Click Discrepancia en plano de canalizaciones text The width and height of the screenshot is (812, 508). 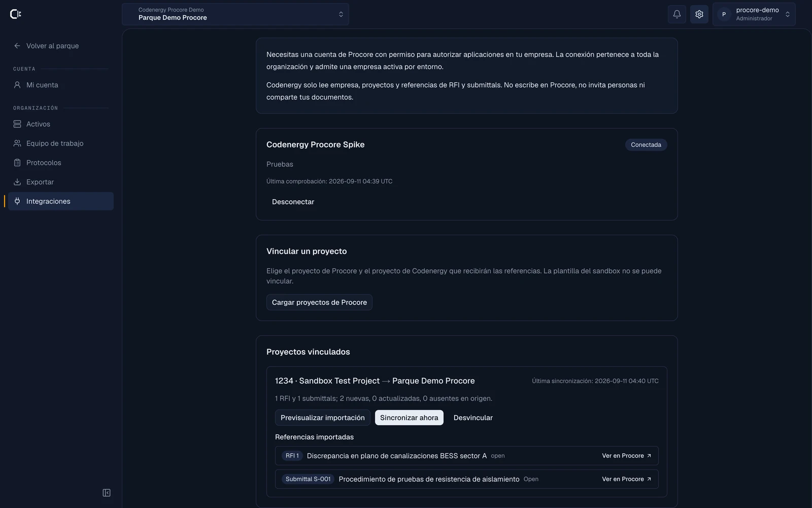click(397, 456)
